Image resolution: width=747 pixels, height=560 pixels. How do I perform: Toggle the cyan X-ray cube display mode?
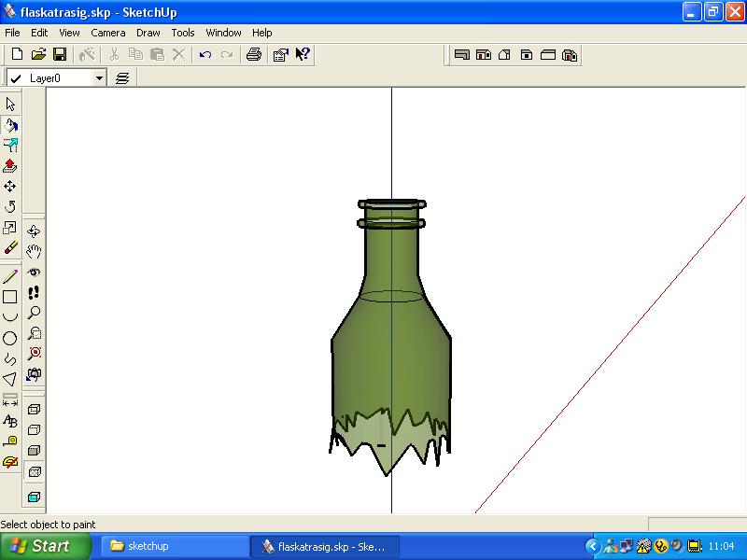[34, 497]
